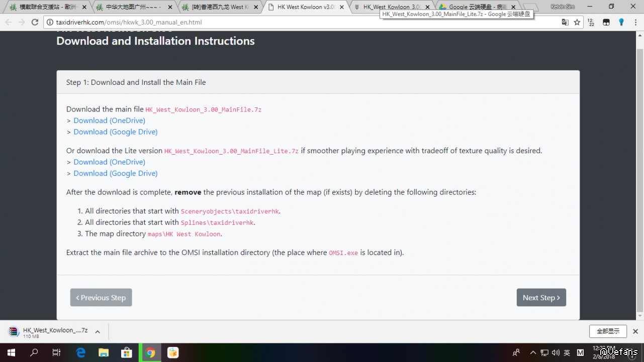Expand options for the downloaded 7z file
The image size is (644, 362).
click(x=98, y=332)
